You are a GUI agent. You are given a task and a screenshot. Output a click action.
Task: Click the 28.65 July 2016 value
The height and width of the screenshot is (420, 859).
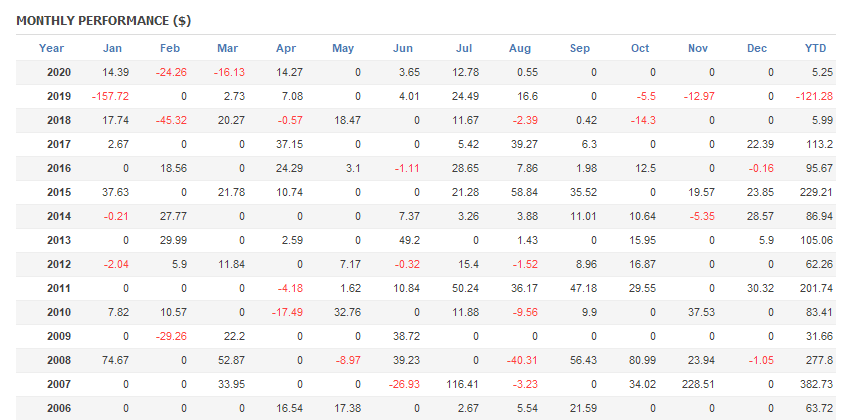466,169
